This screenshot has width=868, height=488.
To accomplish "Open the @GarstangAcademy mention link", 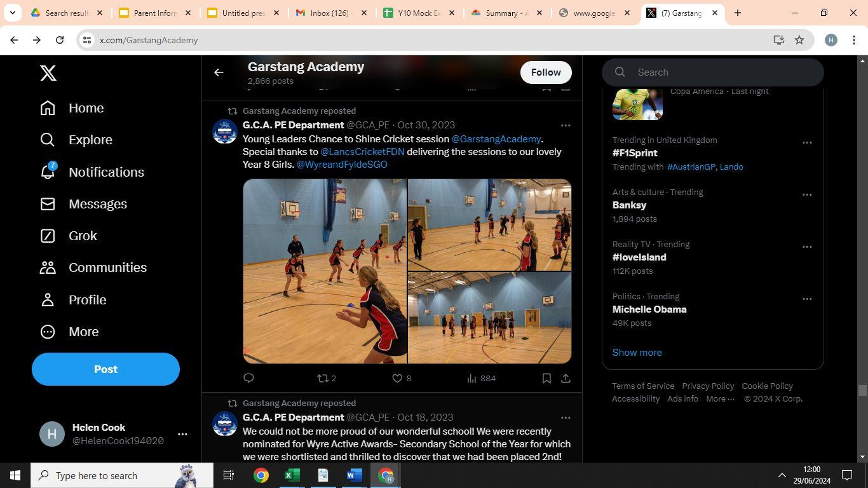I will click(496, 139).
